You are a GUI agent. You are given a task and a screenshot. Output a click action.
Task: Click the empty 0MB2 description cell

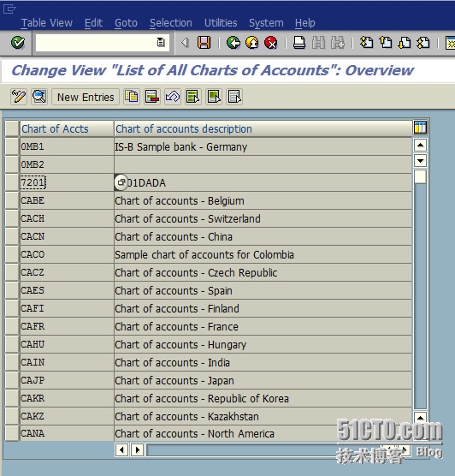[263, 164]
